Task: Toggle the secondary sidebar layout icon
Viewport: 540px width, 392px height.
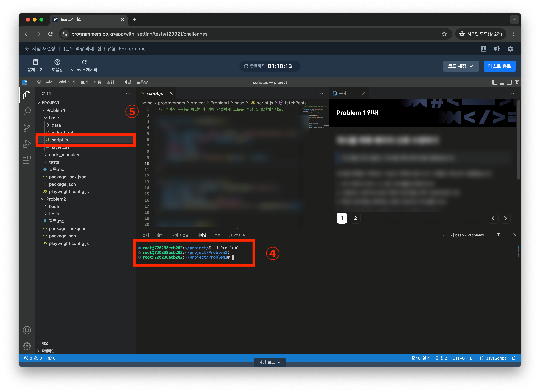Action: tap(509, 82)
